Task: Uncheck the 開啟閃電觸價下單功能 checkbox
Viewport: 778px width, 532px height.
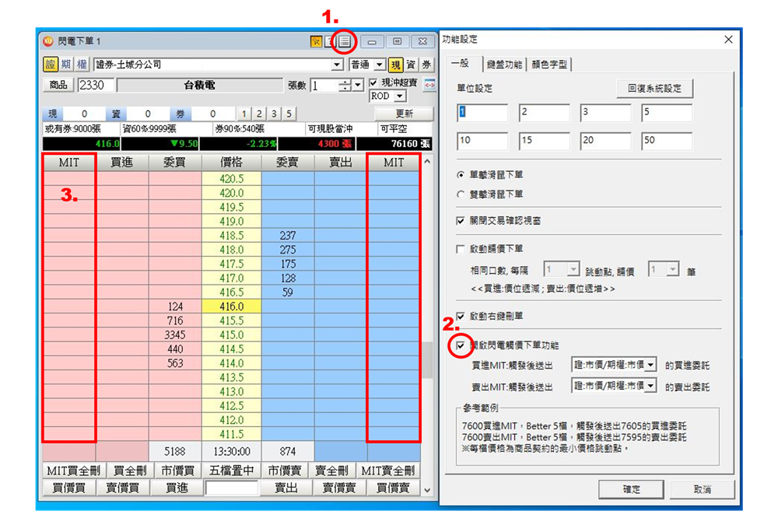Action: (x=461, y=345)
